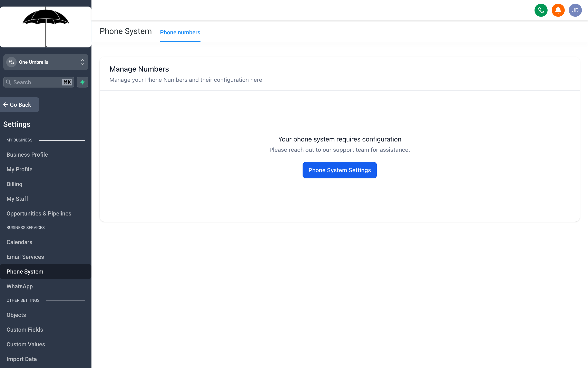Open Email Services settings
The image size is (588, 368).
click(46, 257)
